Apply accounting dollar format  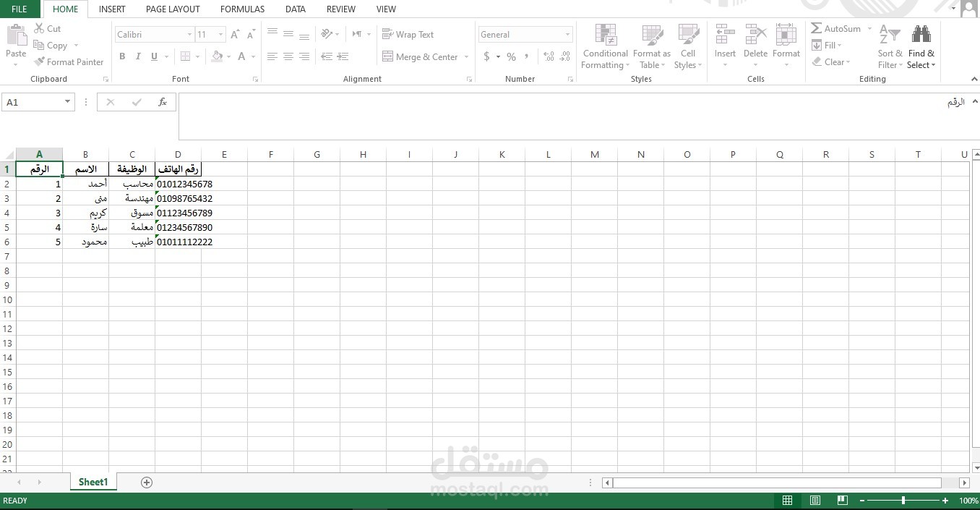[x=487, y=56]
